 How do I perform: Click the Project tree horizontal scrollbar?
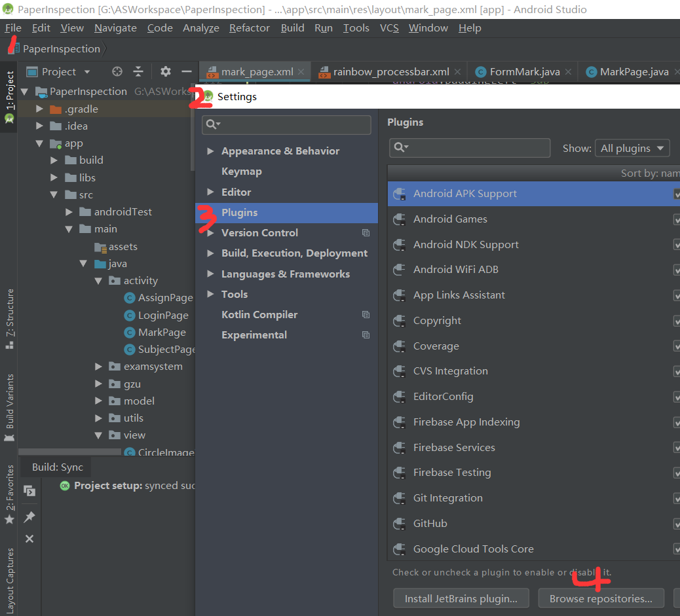[70, 452]
